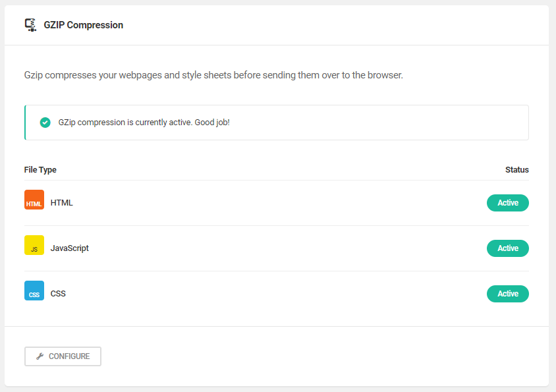Select the Active badge for JavaScript
The width and height of the screenshot is (556, 392).
click(x=507, y=248)
